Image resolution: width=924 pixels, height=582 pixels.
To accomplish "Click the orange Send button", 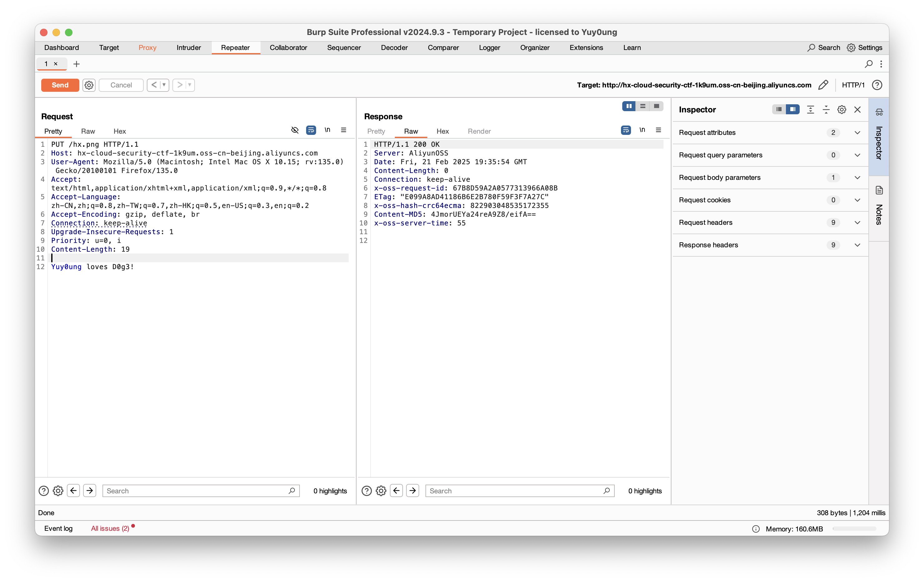I will [60, 85].
